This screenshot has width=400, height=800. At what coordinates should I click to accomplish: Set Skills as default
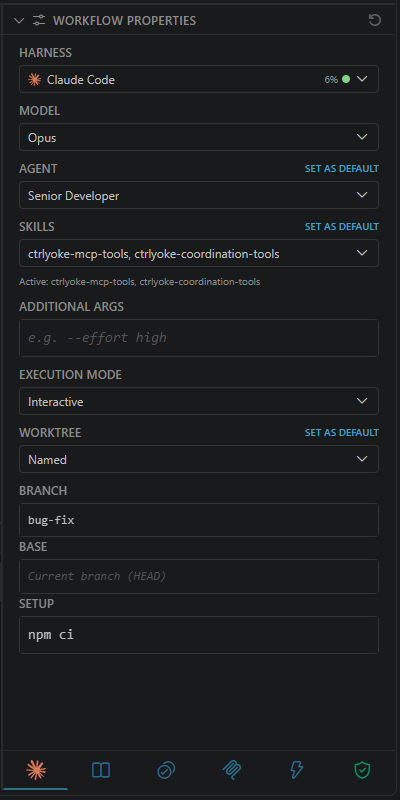click(x=342, y=227)
